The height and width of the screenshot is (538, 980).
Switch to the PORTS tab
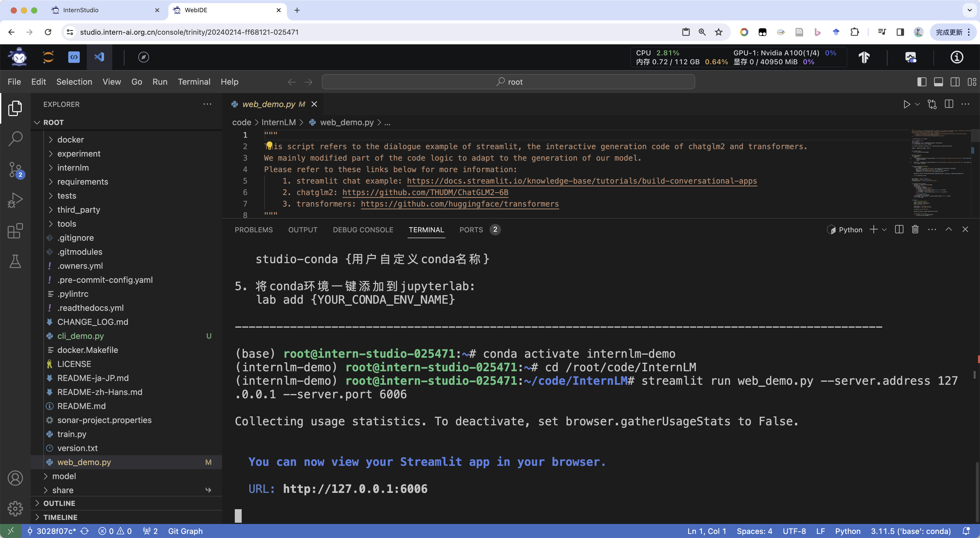pos(471,230)
